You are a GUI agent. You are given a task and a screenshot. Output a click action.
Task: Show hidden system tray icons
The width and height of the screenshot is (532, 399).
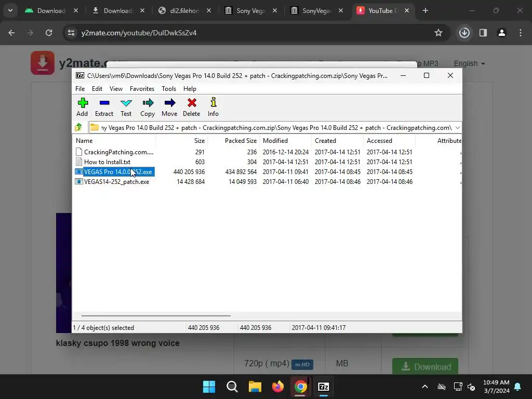point(425,387)
